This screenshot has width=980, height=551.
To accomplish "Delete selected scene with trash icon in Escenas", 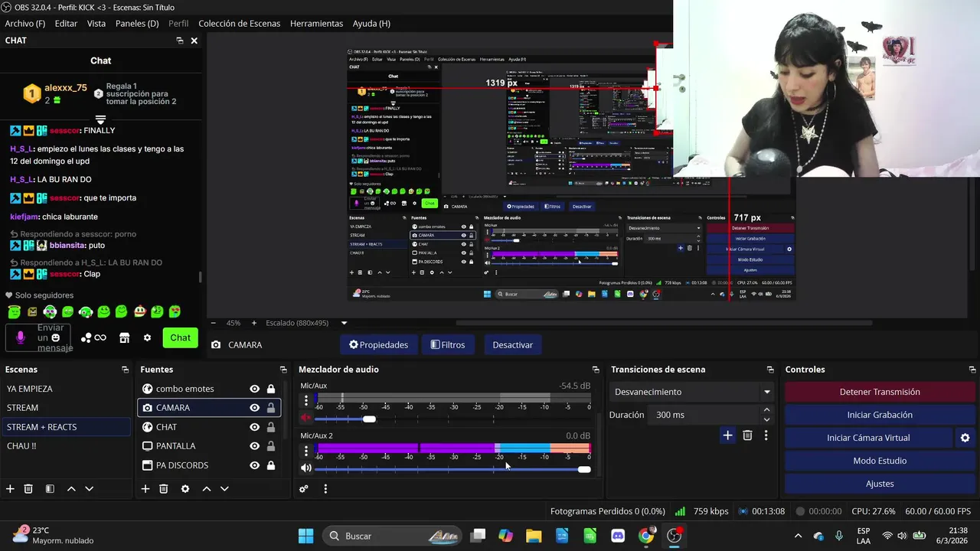I will [x=28, y=489].
